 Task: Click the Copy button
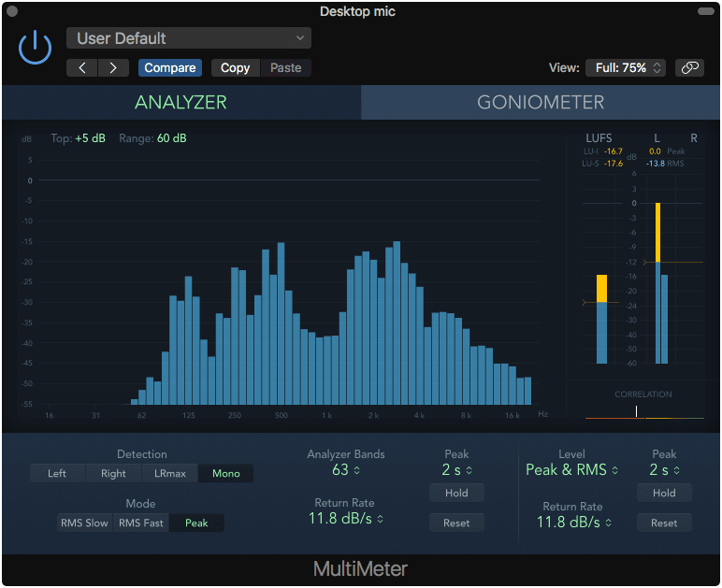235,67
